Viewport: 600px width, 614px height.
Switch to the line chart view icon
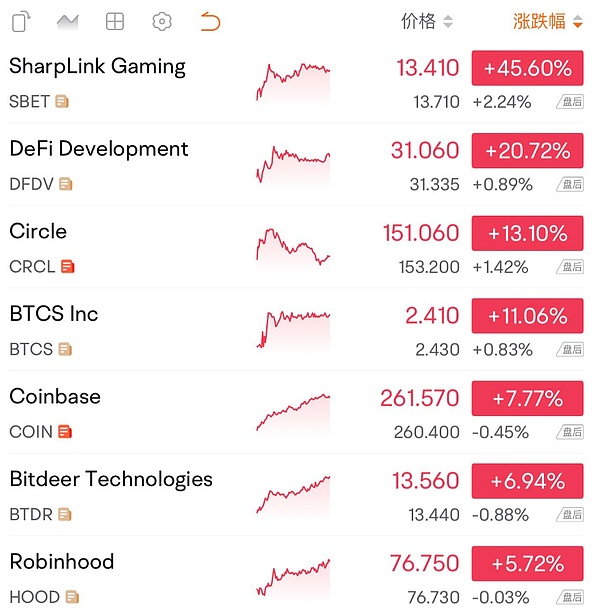point(68,21)
